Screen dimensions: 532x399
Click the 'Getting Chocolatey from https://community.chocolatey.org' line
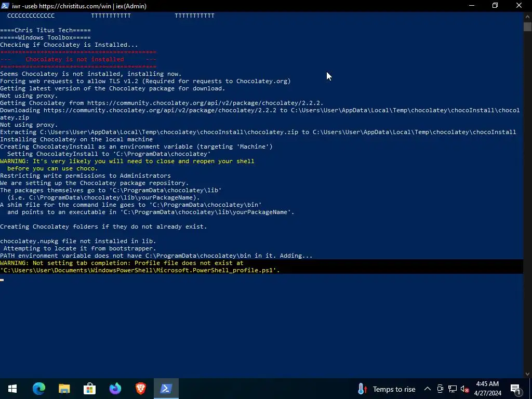pyautogui.click(x=162, y=103)
